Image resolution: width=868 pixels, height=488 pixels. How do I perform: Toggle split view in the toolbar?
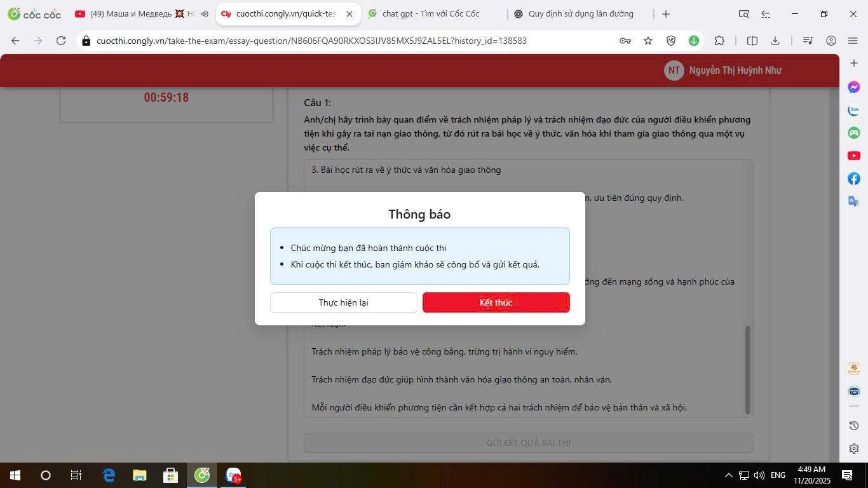[752, 41]
